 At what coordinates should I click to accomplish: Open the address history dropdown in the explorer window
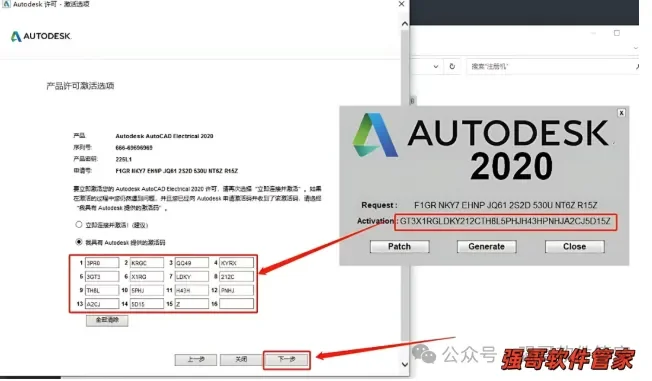click(x=435, y=66)
